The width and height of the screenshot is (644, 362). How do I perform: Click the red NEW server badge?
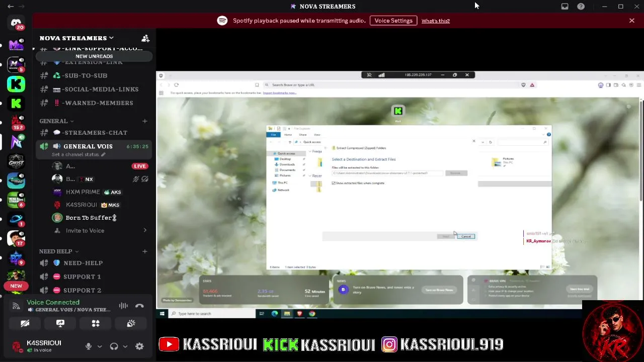pos(16,286)
